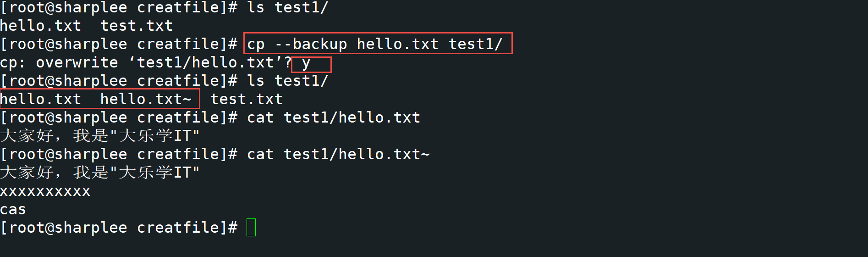
Task: Click the last shell prompt text
Action: 119,228
